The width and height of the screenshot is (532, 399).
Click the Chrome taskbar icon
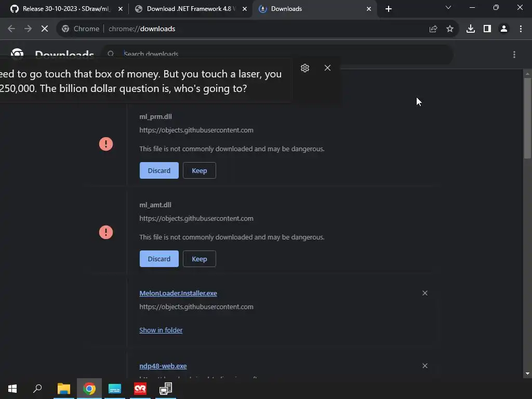point(89,389)
